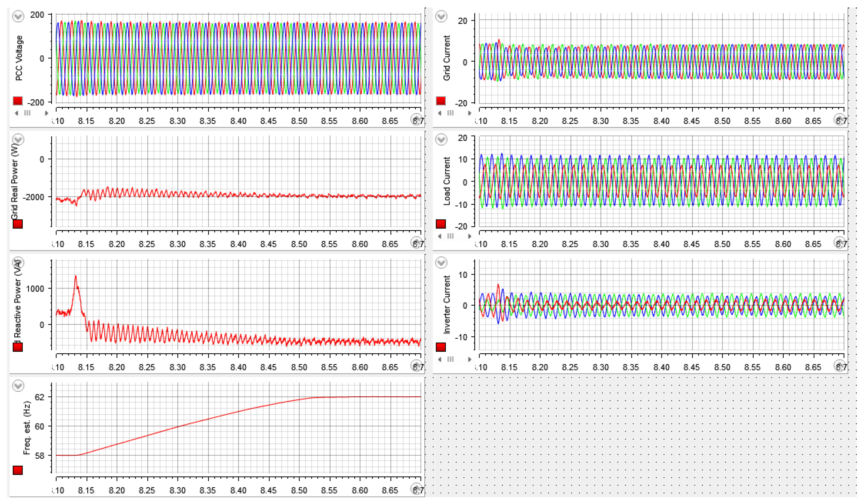867x504 pixels.
Task: Click circular icon at Reactive Power axis end
Action: (x=416, y=366)
